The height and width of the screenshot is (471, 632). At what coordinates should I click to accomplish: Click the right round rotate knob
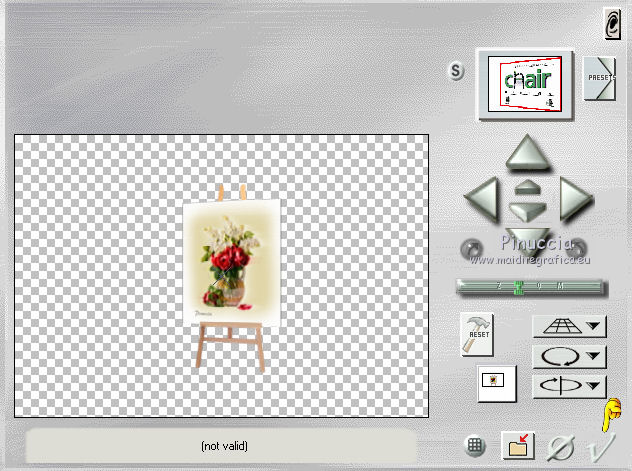click(x=578, y=247)
